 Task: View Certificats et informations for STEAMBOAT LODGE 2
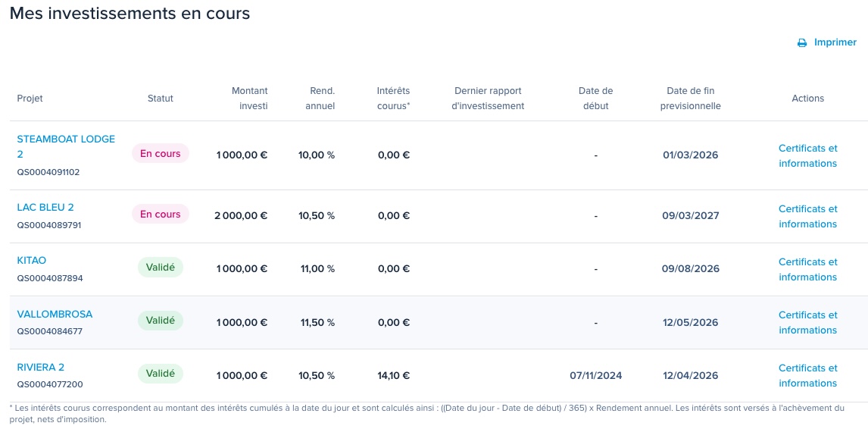tap(807, 155)
